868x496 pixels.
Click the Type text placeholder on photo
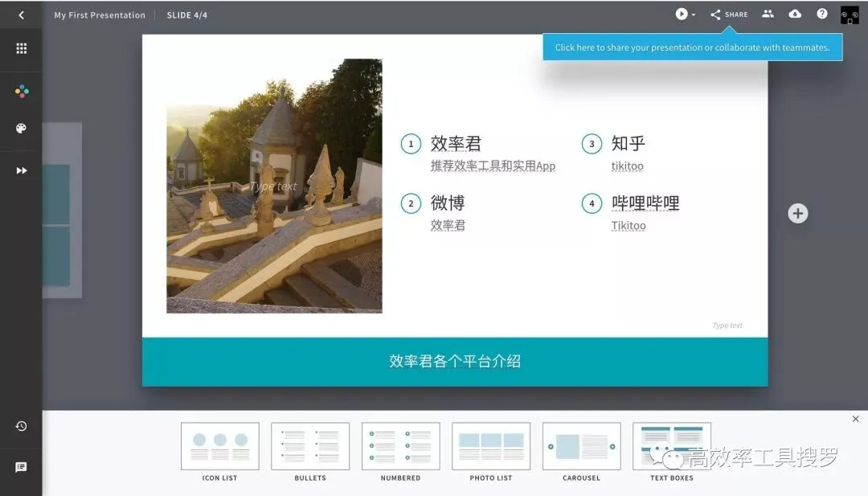(273, 186)
